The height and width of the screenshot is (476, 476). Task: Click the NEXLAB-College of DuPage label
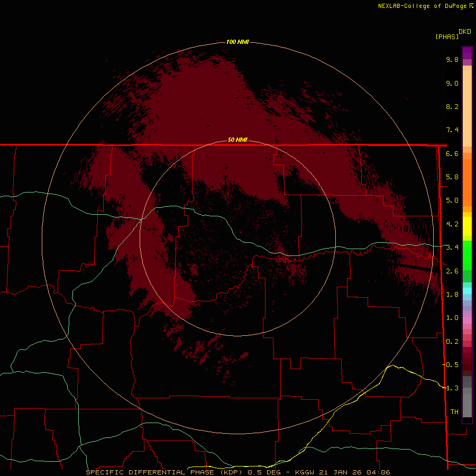[x=423, y=6]
